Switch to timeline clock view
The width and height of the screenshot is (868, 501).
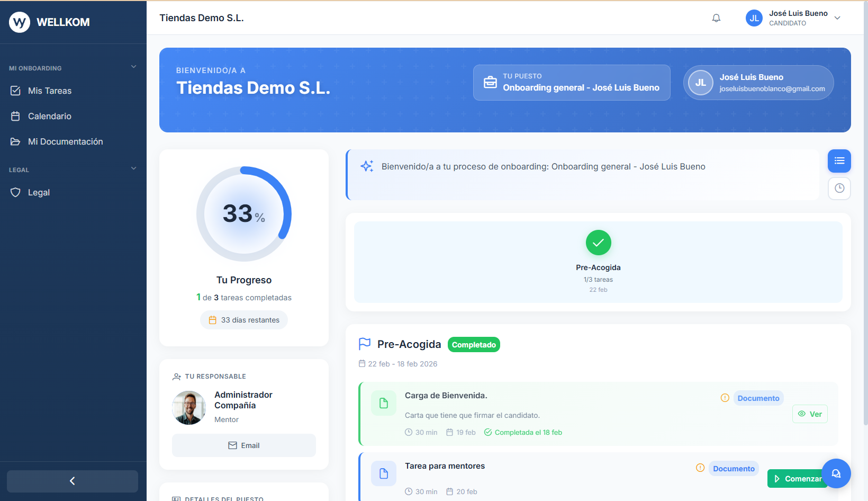pyautogui.click(x=839, y=189)
